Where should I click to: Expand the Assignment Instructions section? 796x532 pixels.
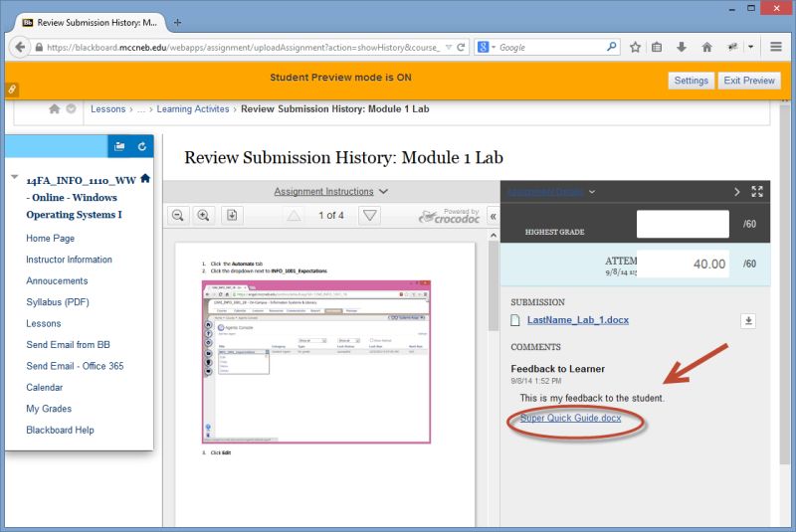pyautogui.click(x=331, y=191)
